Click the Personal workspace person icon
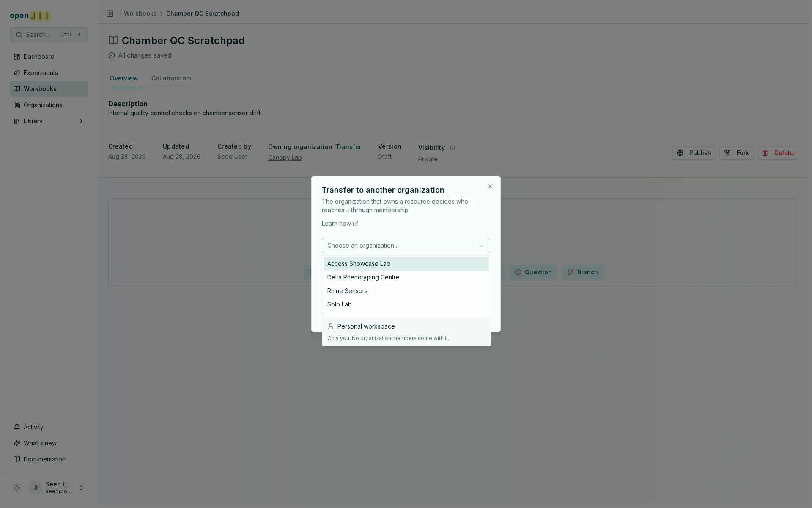Image resolution: width=812 pixels, height=508 pixels. pos(331,326)
